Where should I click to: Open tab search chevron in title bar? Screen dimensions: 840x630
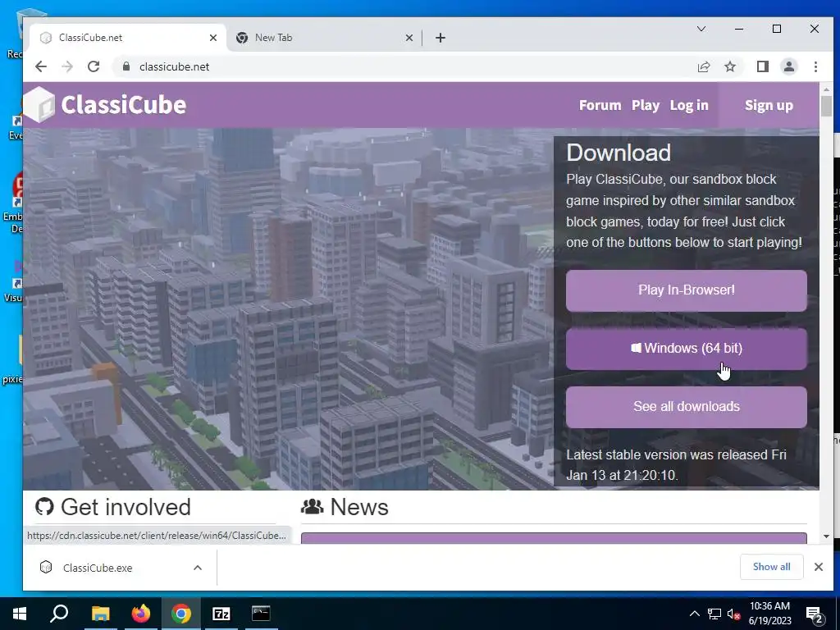(x=701, y=29)
